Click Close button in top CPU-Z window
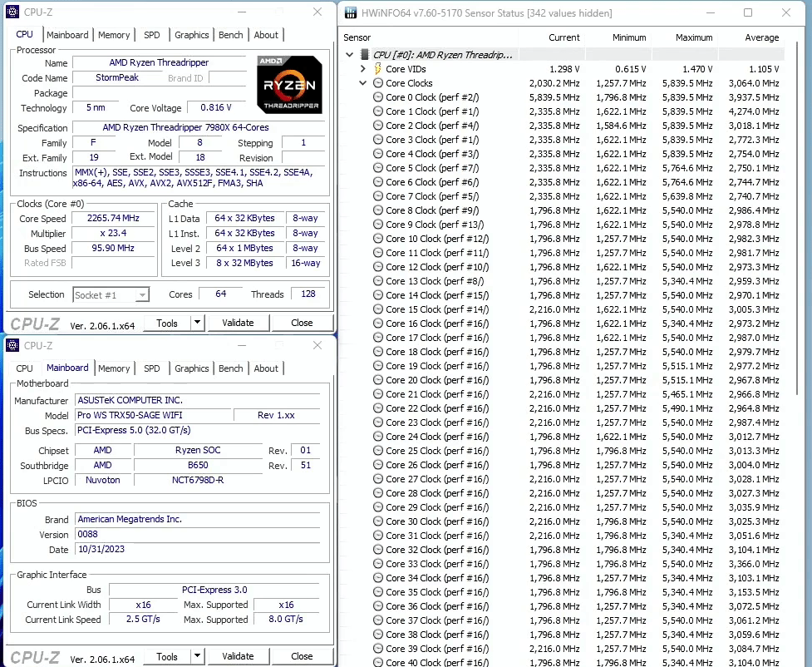The image size is (812, 667). 302,323
